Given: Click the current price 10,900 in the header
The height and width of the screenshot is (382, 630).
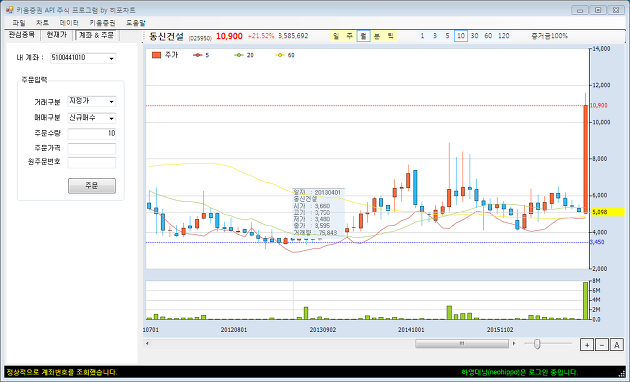Looking at the screenshot, I should [x=229, y=36].
